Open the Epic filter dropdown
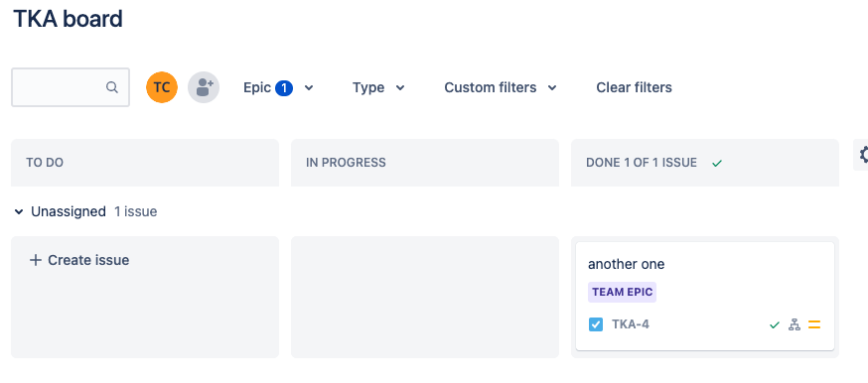 (278, 87)
